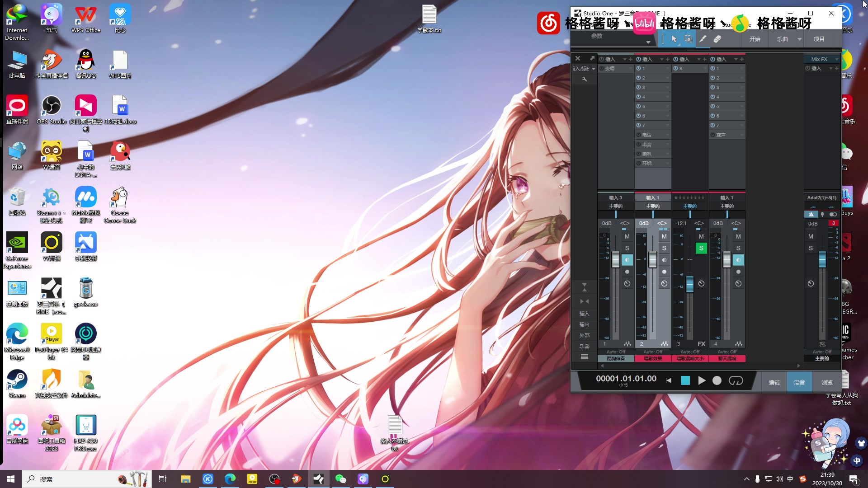The height and width of the screenshot is (488, 868).
Task: Toggle power of the 电话 insert on channel 2
Action: tap(639, 135)
